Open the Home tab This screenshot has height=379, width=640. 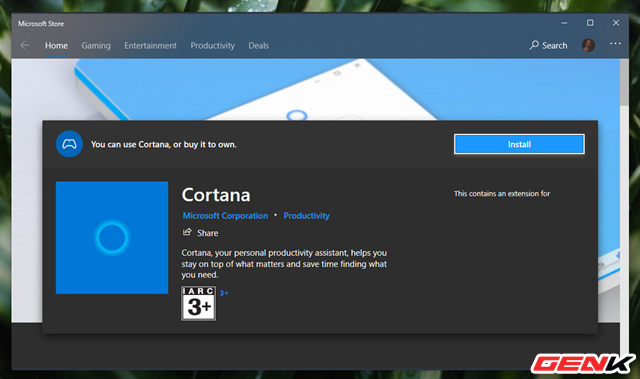(x=56, y=46)
